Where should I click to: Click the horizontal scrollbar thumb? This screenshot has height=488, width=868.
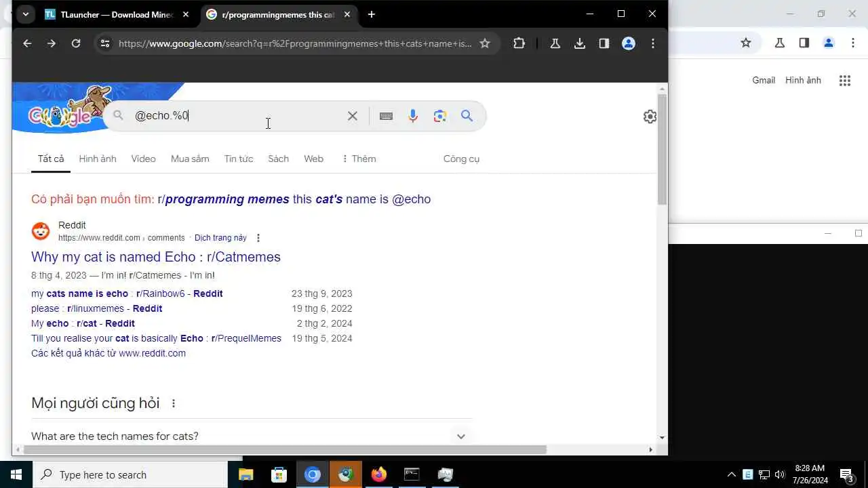click(285, 449)
